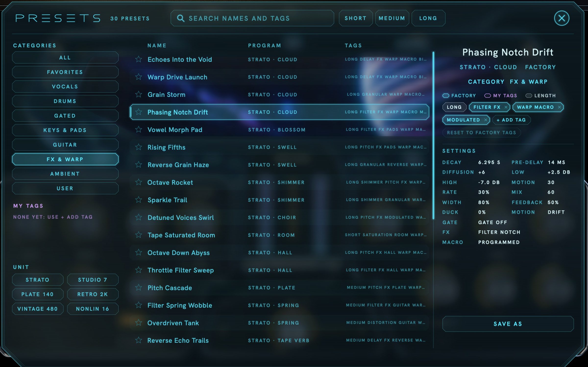Screen dimensions: 588x367
Task: Click the star beside Throttle Filter Sweep
Action: tap(139, 270)
